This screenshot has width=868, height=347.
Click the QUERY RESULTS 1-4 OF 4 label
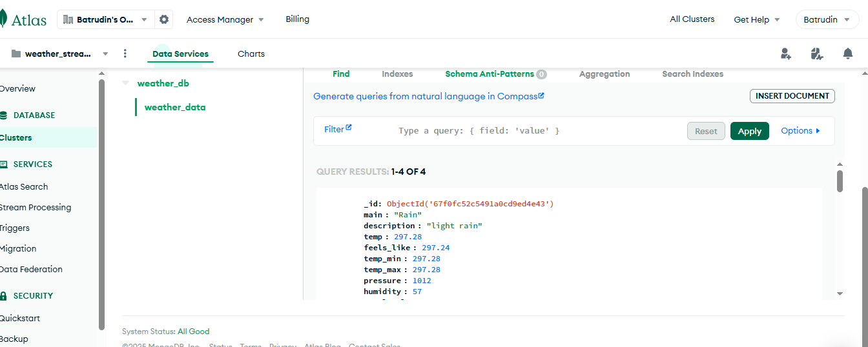[x=371, y=172]
